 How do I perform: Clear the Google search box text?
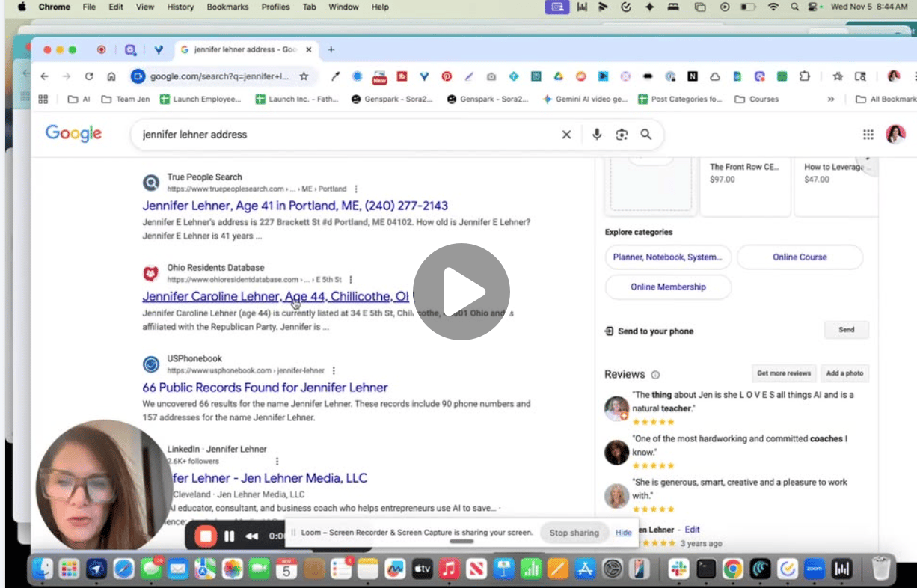coord(566,135)
